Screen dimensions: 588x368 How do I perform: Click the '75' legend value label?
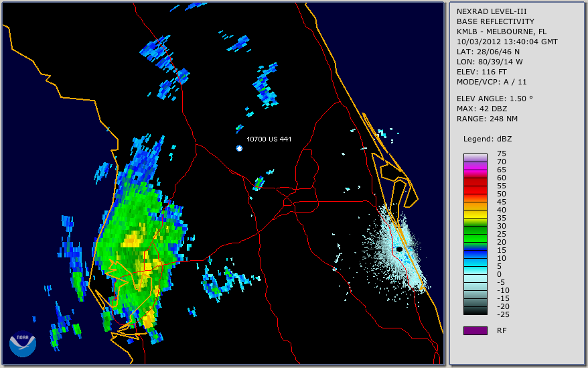tap(502, 154)
